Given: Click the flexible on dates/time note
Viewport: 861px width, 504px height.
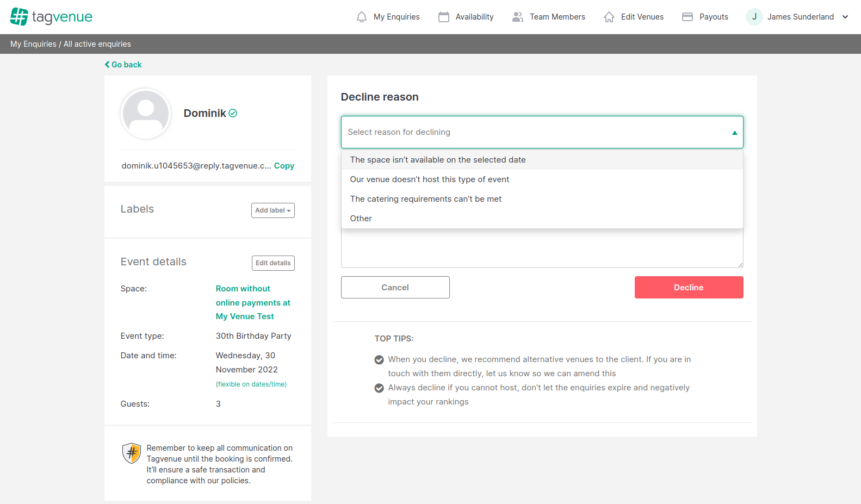Looking at the screenshot, I should tap(251, 384).
